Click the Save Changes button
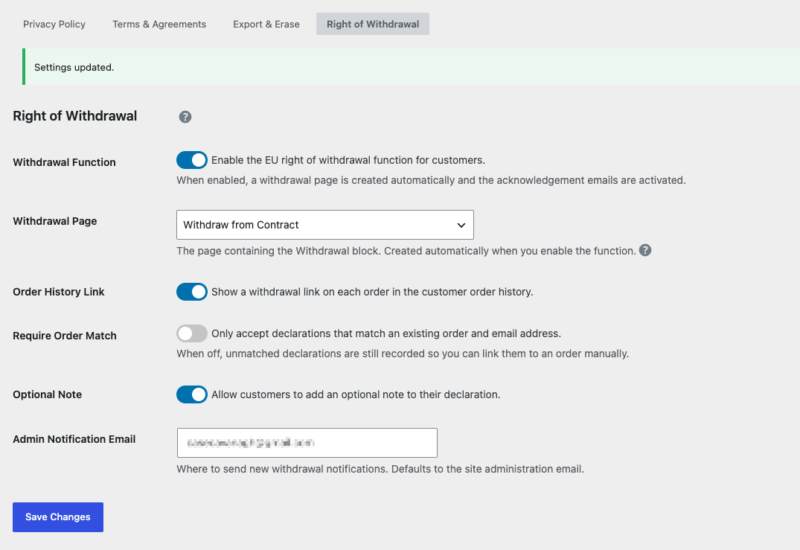The height and width of the screenshot is (550, 800). (x=58, y=517)
